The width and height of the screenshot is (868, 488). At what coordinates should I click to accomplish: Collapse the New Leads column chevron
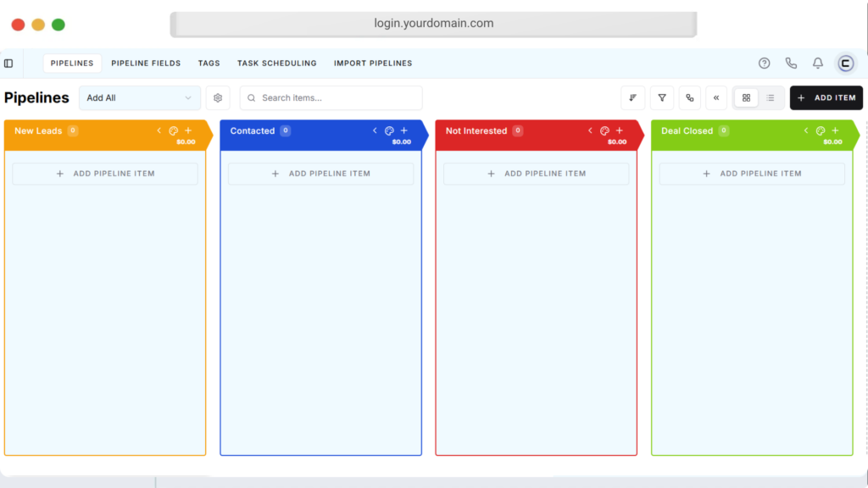159,131
